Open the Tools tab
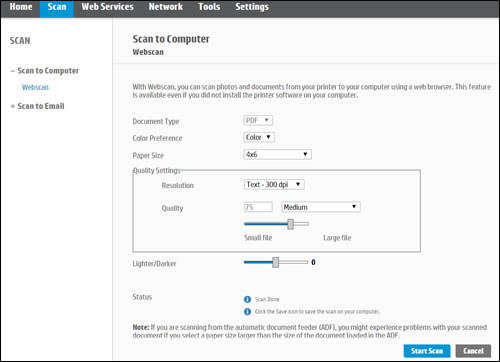Viewport: 500px width, 362px height. [209, 7]
